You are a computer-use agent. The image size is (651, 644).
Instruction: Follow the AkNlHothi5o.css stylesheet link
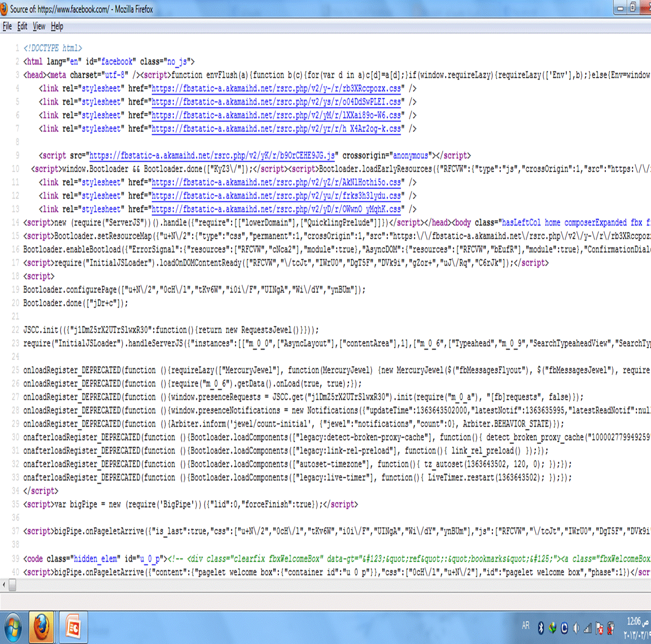pos(276,182)
